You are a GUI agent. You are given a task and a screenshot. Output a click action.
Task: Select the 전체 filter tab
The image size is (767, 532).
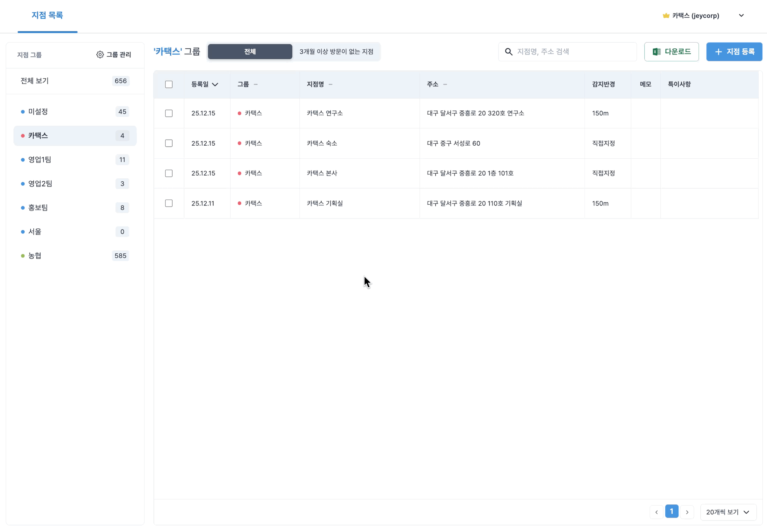250,52
